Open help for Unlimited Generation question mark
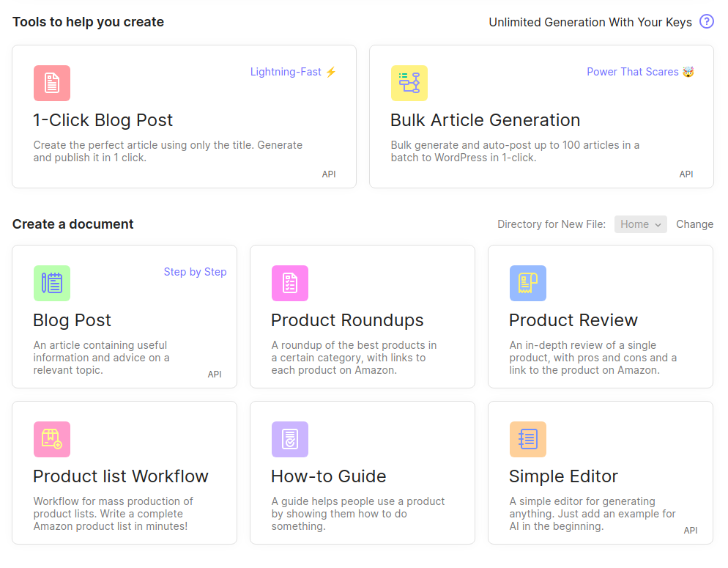728x568 pixels. (x=706, y=21)
